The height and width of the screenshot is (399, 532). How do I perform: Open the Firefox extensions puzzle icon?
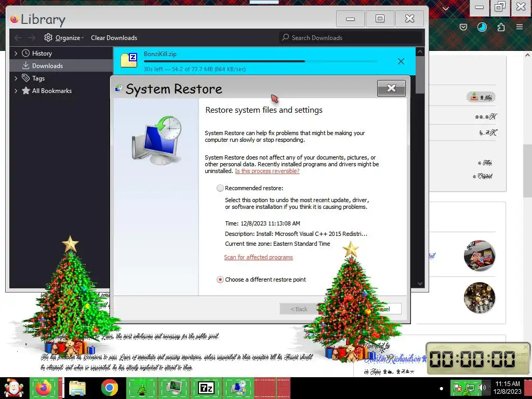click(501, 27)
